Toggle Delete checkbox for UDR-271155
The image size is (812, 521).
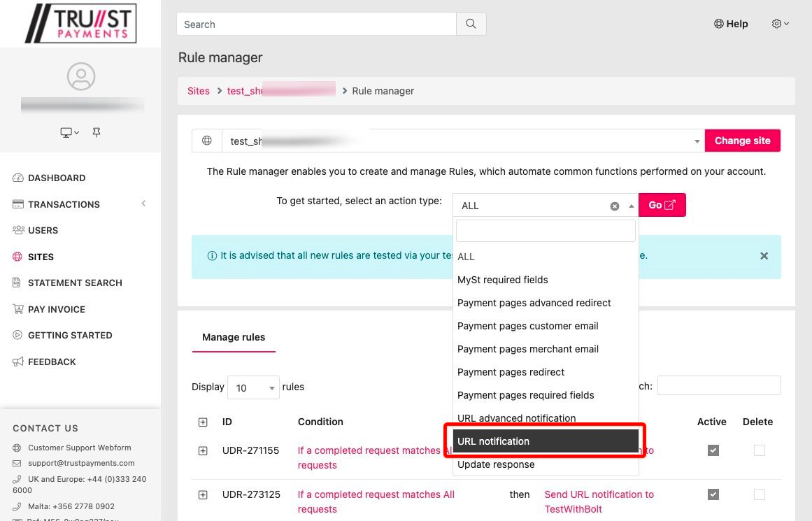tap(759, 450)
